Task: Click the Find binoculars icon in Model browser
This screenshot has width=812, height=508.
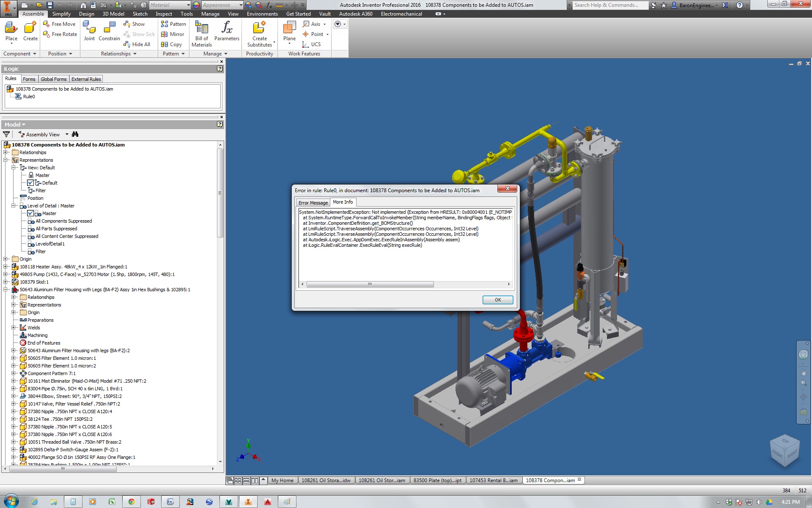Action: click(75, 134)
